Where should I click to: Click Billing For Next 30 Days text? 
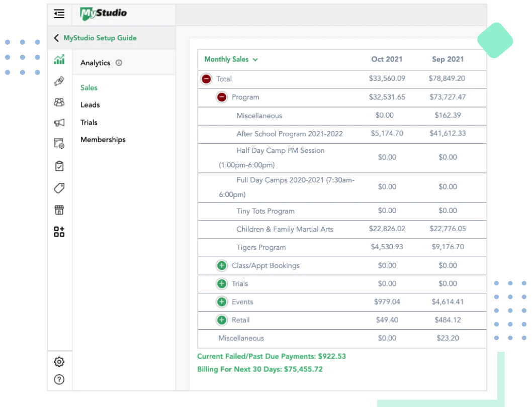tap(260, 369)
